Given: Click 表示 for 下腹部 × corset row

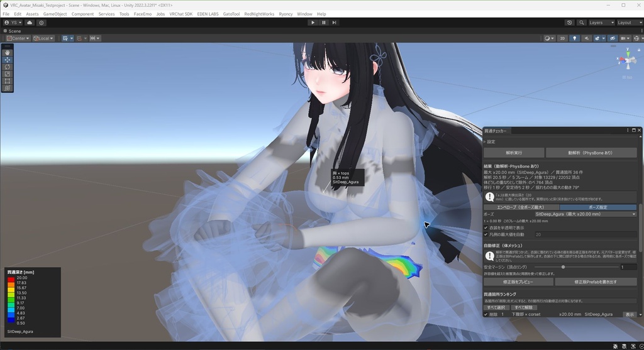Looking at the screenshot, I should click(629, 314).
